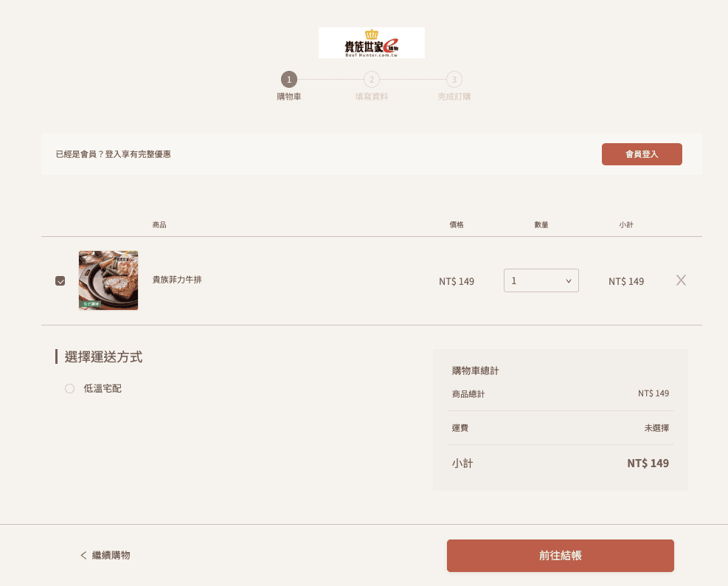This screenshot has width=728, height=586.
Task: Click the back arrow beside 繼續購物
Action: pyautogui.click(x=83, y=555)
